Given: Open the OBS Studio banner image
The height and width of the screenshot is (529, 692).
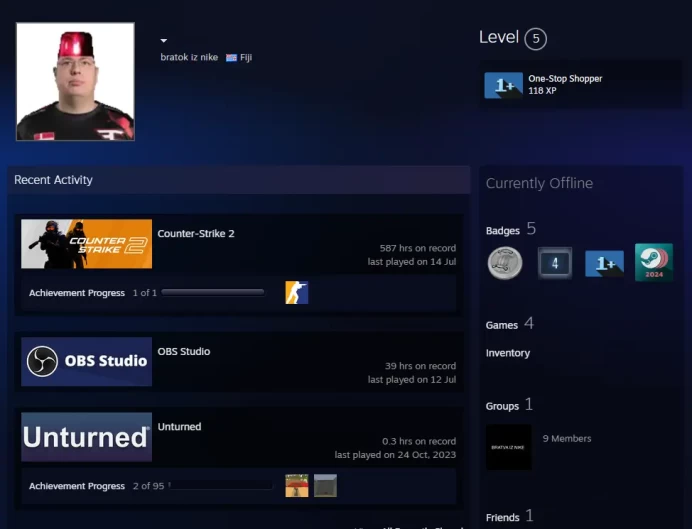Looking at the screenshot, I should [x=86, y=362].
